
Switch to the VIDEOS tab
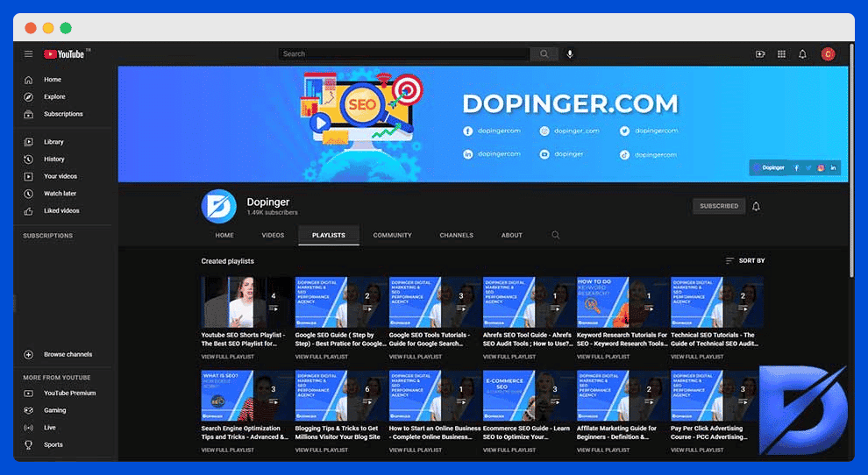[273, 235]
